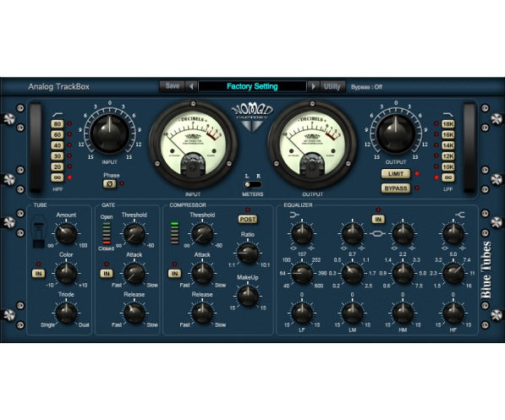Select the 40 Hz HPF button

point(58,145)
